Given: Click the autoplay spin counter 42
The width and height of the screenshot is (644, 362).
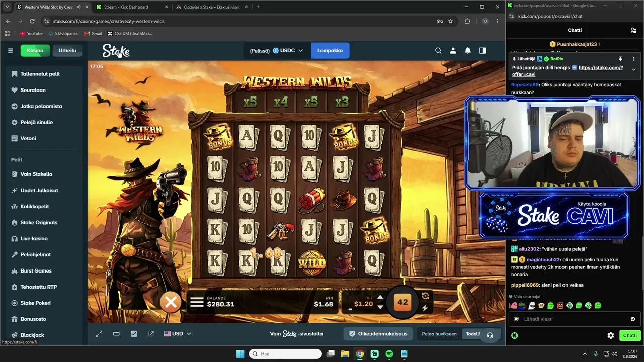Looking at the screenshot, I should click(403, 302).
